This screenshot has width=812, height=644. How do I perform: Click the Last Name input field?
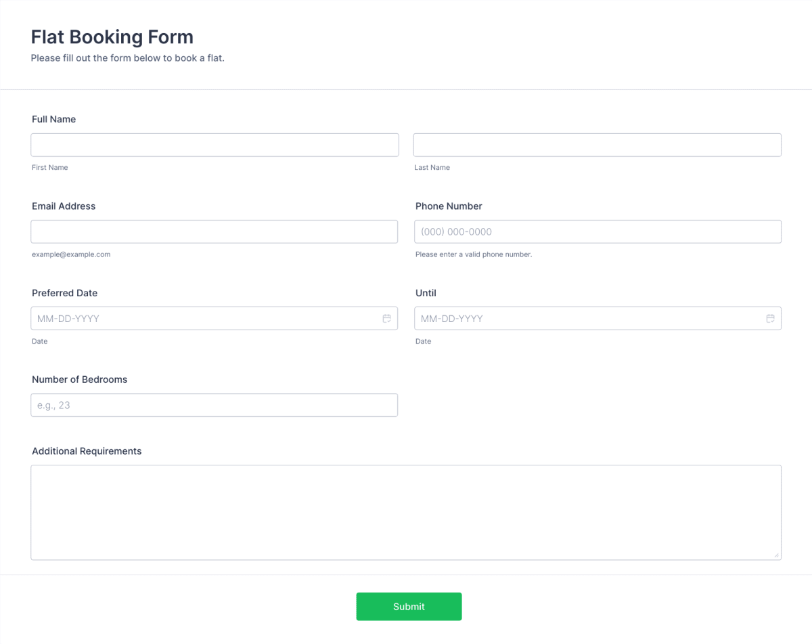coord(597,145)
